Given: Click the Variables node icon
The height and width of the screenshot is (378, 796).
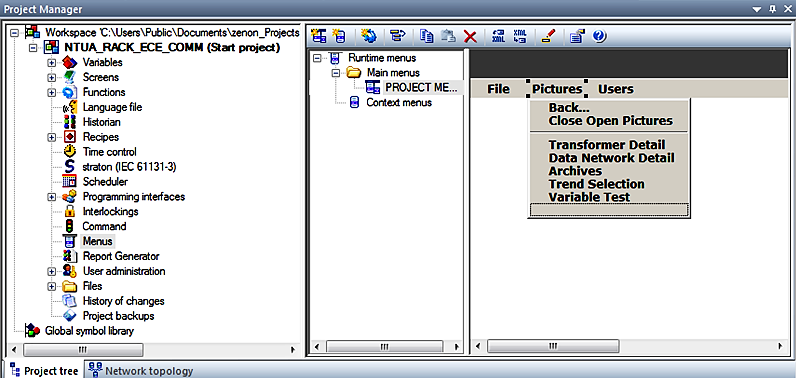Looking at the screenshot, I should [x=69, y=63].
